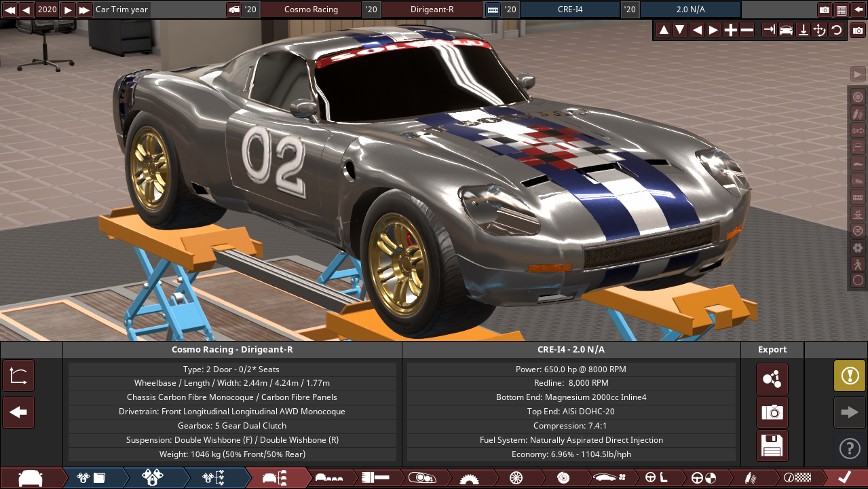Viewport: 868px width, 489px height.
Task: Move camera up with the up triangle
Action: (x=664, y=30)
